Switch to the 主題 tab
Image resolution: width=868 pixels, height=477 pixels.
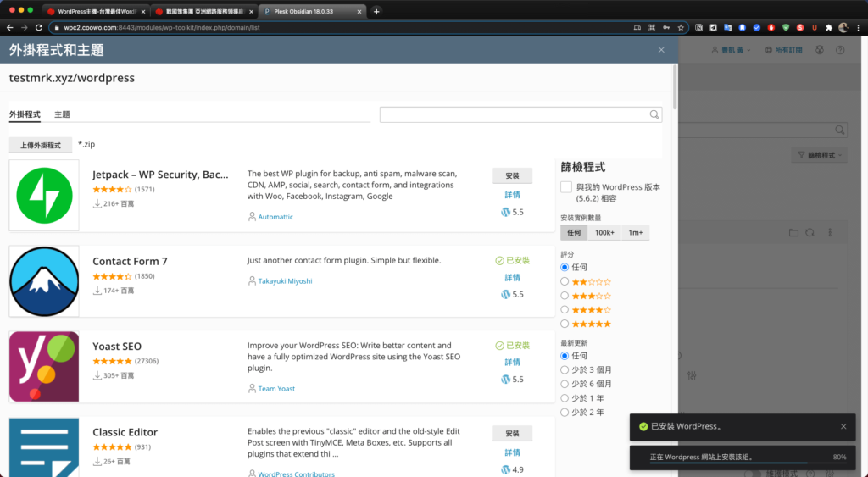[x=62, y=114]
